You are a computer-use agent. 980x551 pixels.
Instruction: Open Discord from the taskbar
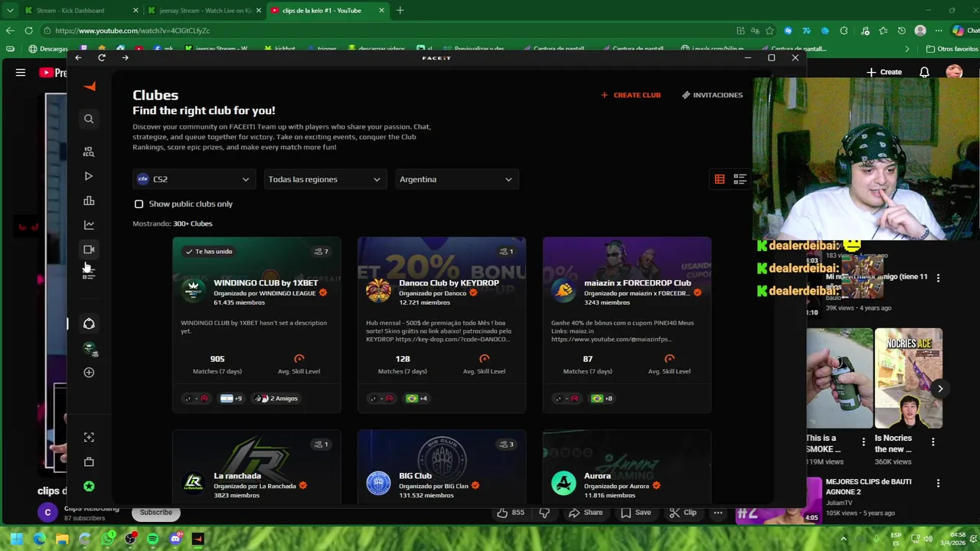[x=175, y=539]
